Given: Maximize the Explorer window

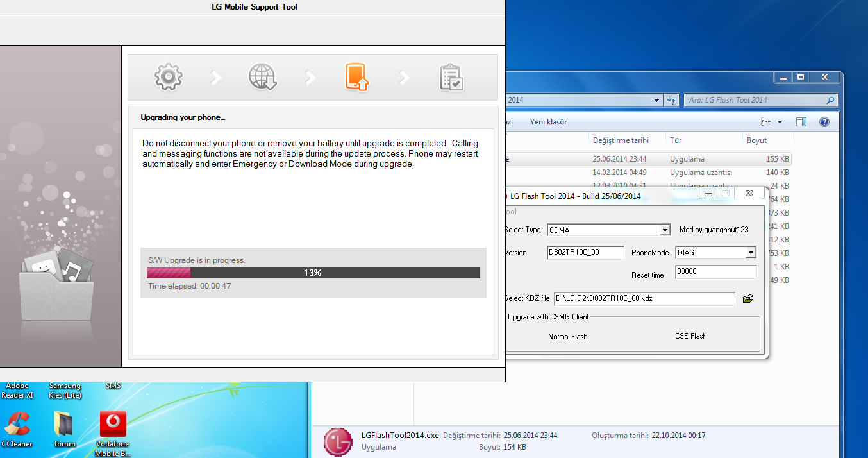Looking at the screenshot, I should coord(800,77).
